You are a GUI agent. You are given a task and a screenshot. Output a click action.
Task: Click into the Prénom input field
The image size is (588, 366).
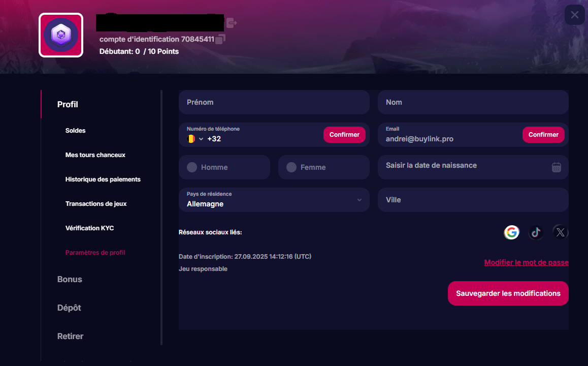(274, 102)
